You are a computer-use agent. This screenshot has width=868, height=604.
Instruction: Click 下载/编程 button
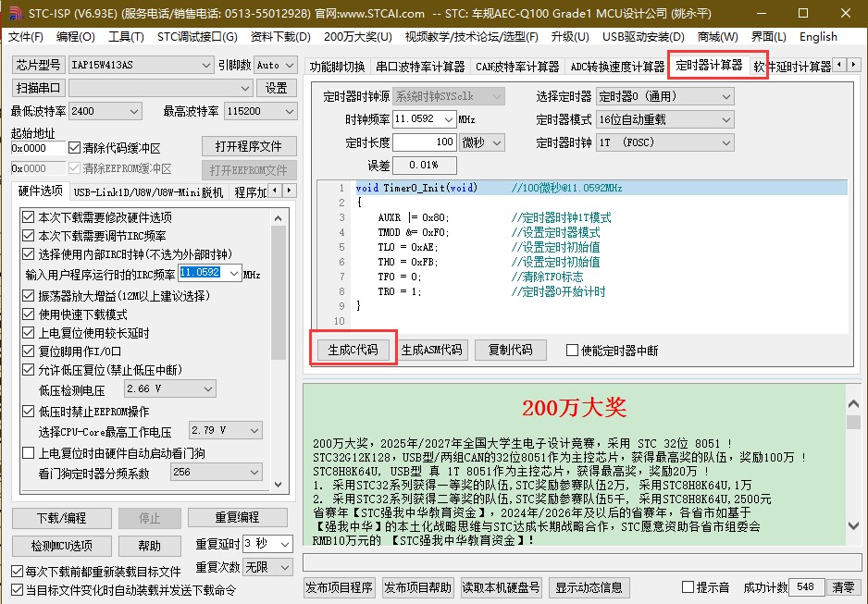pos(61,518)
